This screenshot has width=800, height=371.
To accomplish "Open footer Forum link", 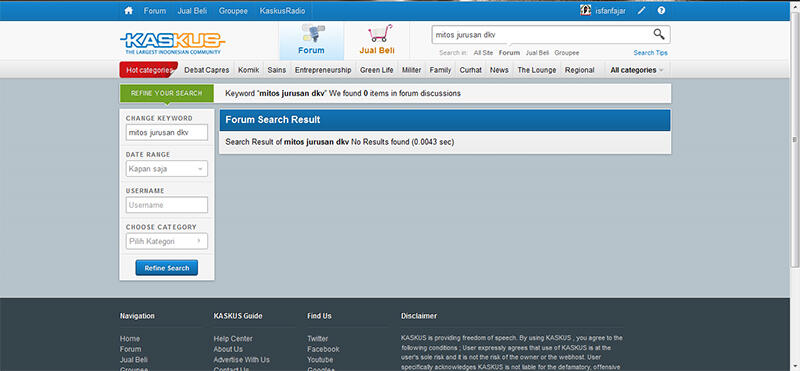I will pyautogui.click(x=130, y=349).
